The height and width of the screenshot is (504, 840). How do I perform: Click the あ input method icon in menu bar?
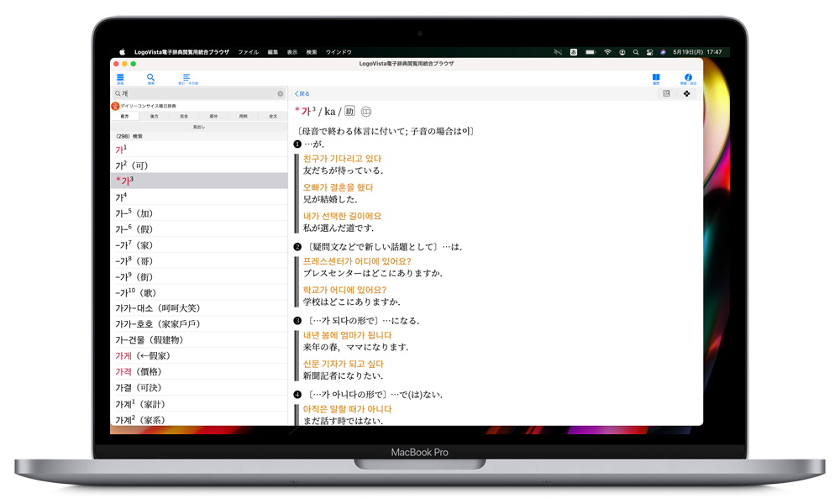[574, 52]
